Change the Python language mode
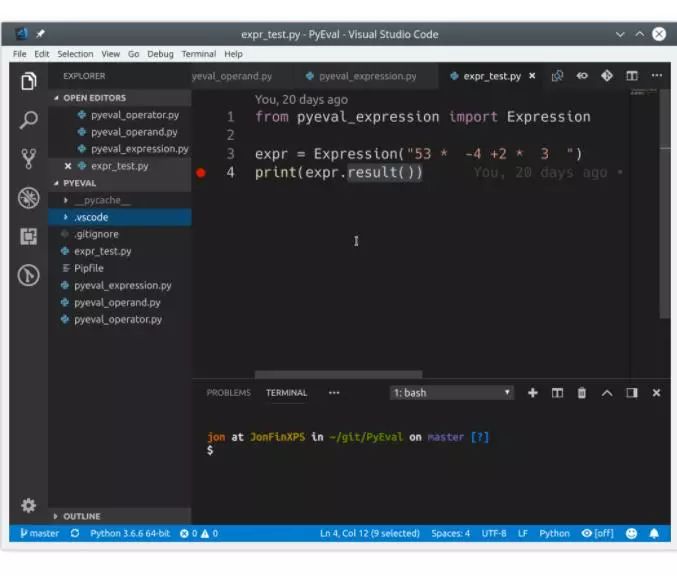Image resolution: width=677 pixels, height=576 pixels. pyautogui.click(x=554, y=534)
